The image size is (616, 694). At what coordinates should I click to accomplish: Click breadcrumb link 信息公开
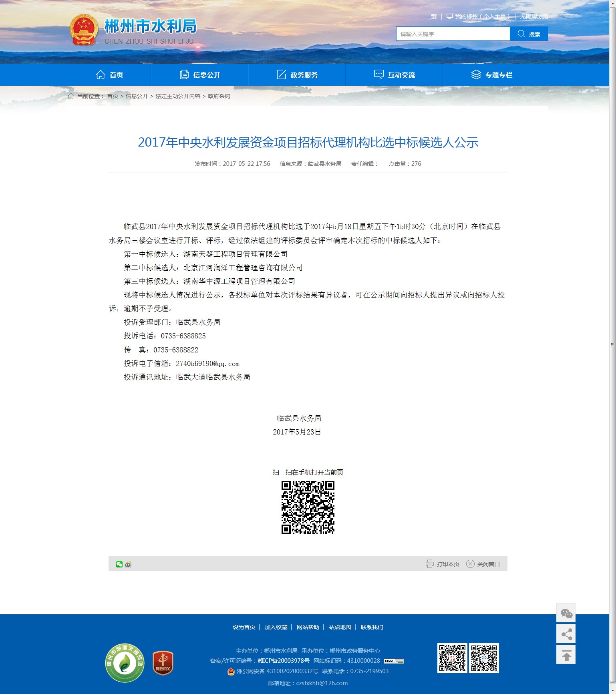point(137,96)
